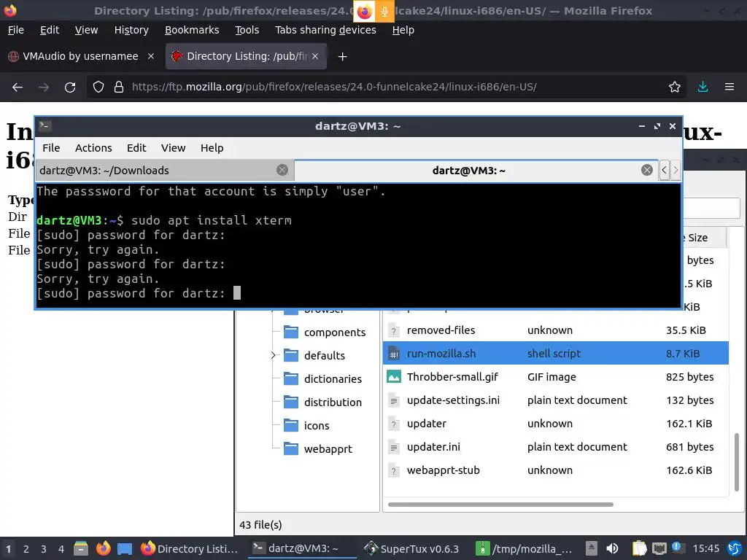Click the update notifier tray icon

[x=678, y=548]
